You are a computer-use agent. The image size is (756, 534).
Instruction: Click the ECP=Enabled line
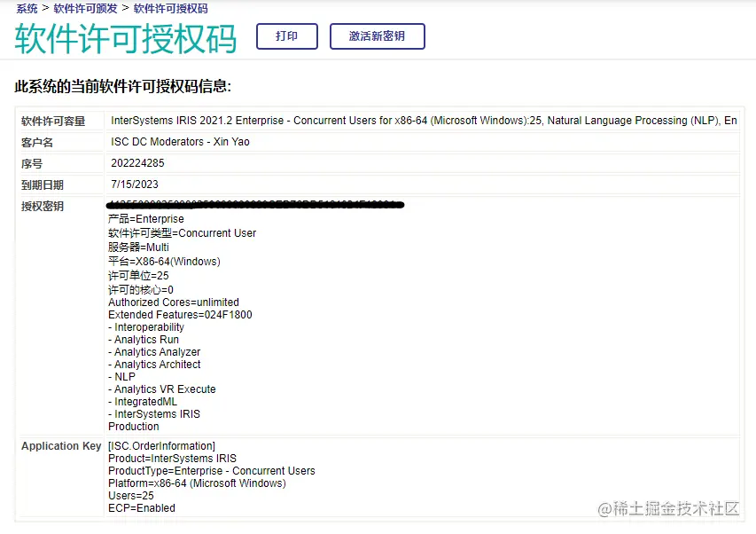tap(142, 508)
